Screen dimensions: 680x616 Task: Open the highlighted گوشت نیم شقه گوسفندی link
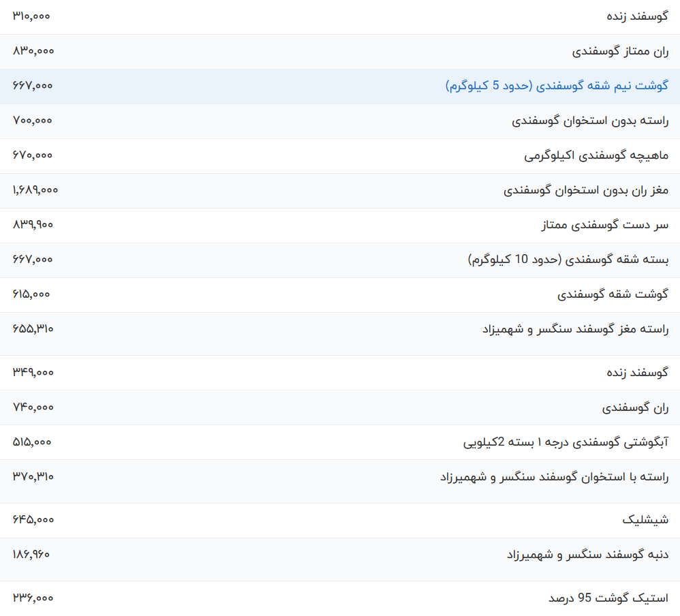(557, 86)
